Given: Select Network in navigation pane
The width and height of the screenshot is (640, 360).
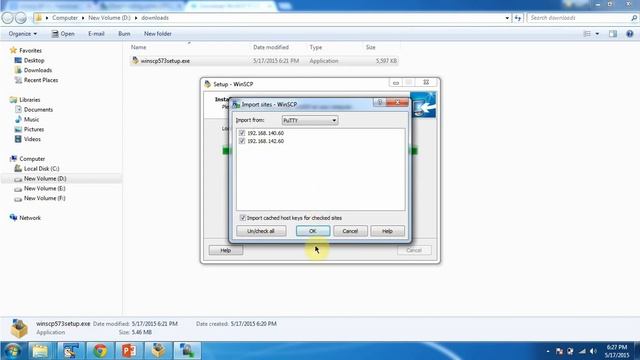Looking at the screenshot, I should click(30, 218).
